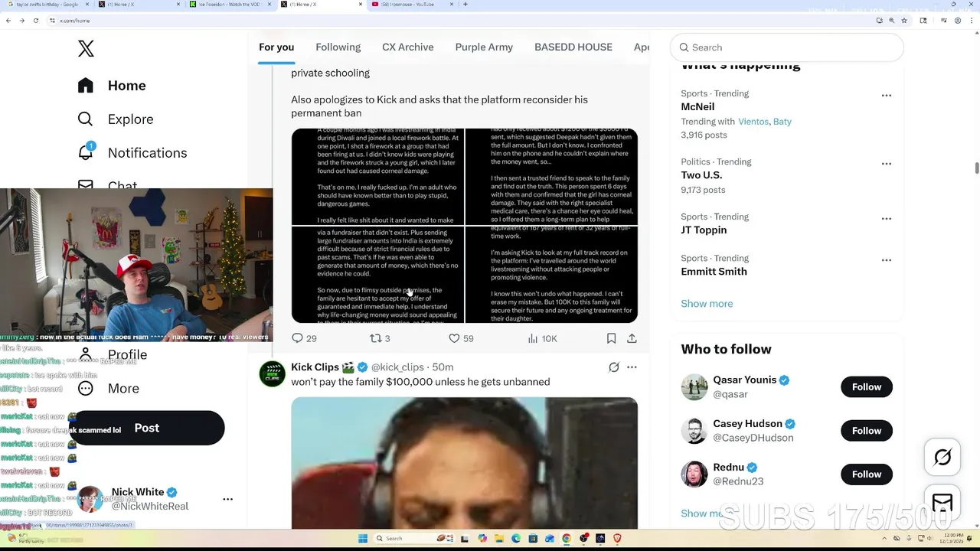Open Kick Clips profile avatar

272,374
